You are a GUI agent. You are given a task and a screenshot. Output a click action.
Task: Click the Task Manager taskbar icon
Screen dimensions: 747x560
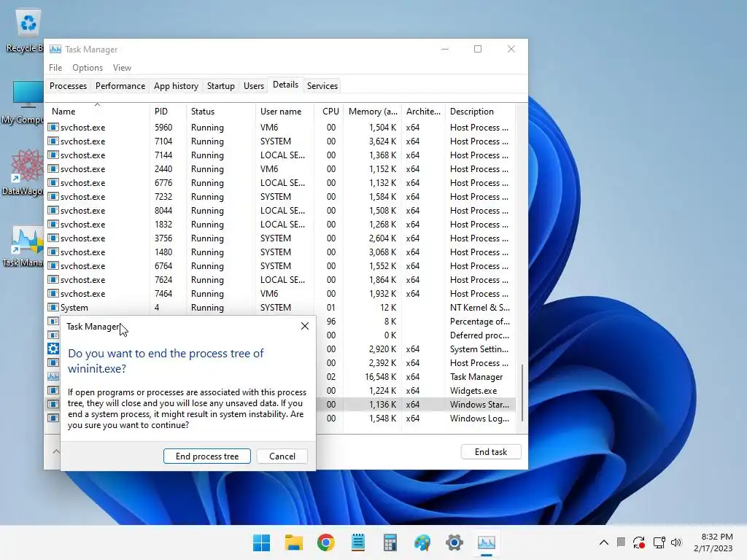coord(487,542)
